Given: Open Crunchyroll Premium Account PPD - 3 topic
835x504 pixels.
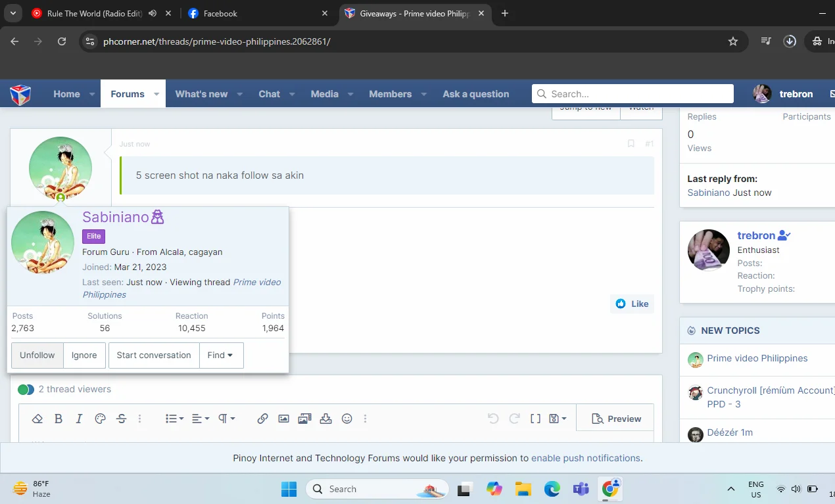Looking at the screenshot, I should pyautogui.click(x=771, y=397).
